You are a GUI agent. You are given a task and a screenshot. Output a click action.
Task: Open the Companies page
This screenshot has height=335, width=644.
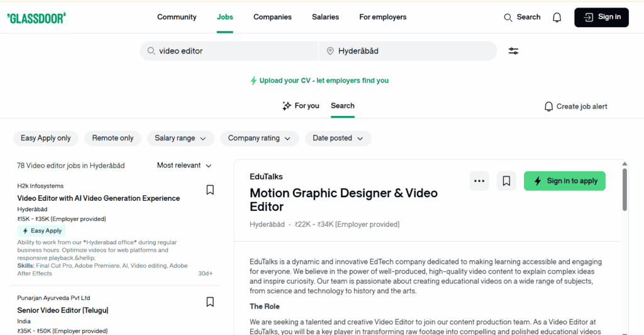coord(272,17)
